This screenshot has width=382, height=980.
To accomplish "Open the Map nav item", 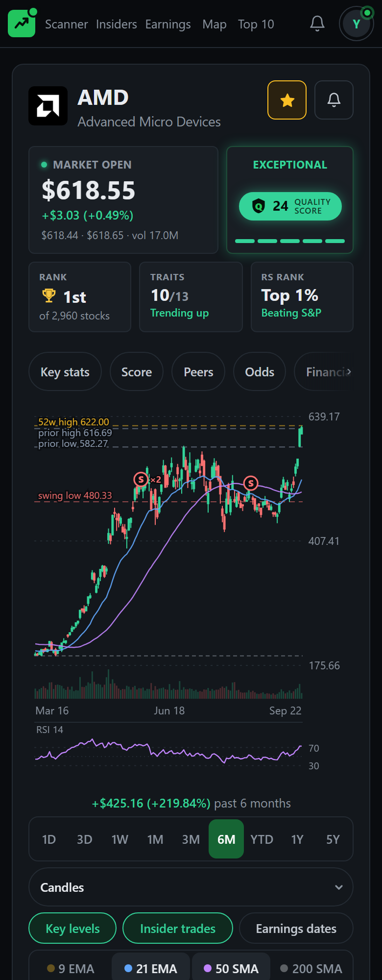I will point(215,24).
